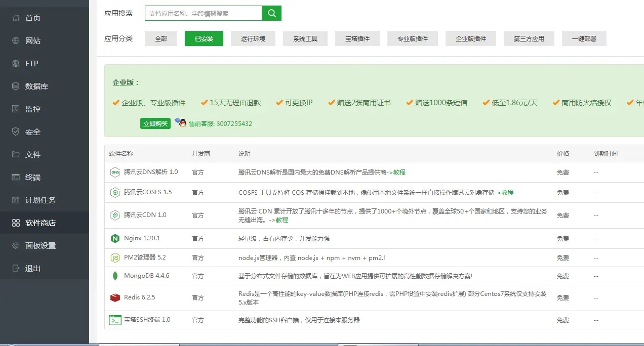Open 安全 in the sidebar

click(x=45, y=132)
